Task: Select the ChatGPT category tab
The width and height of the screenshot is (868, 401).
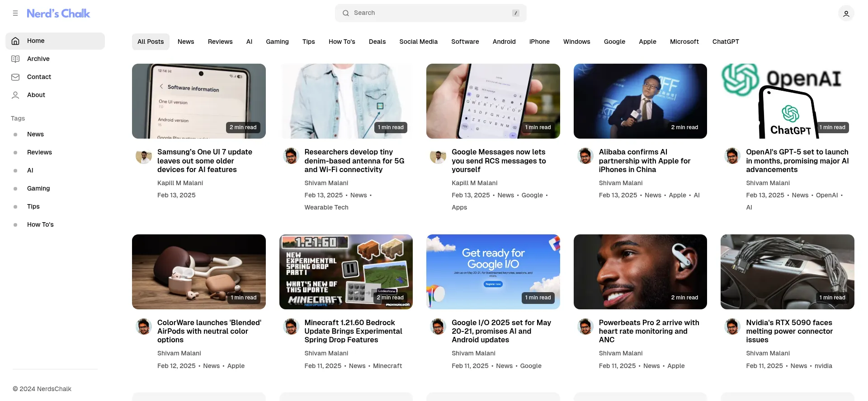Action: pos(726,42)
